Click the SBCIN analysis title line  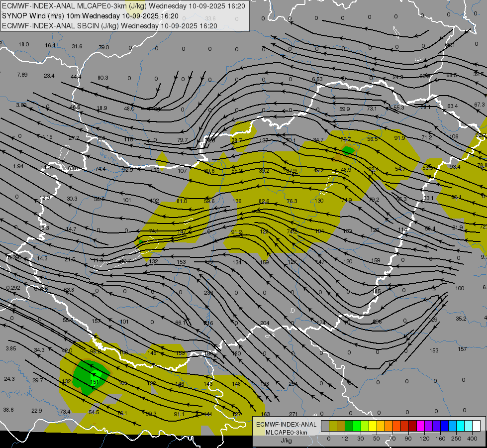point(109,26)
